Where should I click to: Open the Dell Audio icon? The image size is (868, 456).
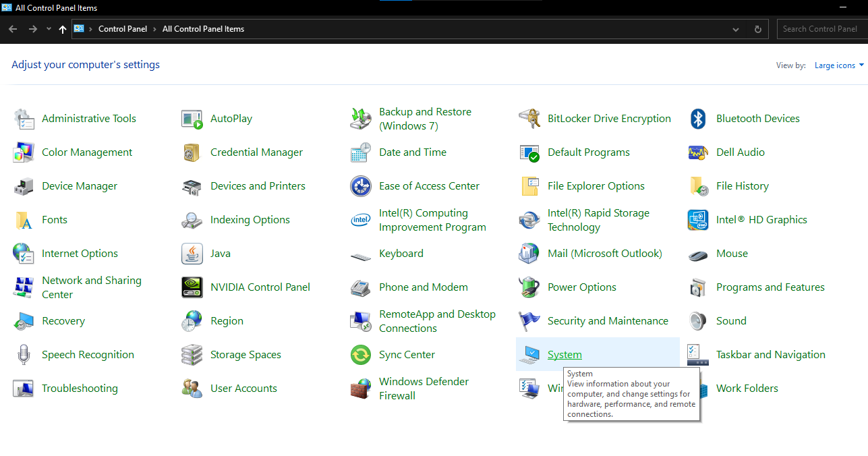[698, 152]
